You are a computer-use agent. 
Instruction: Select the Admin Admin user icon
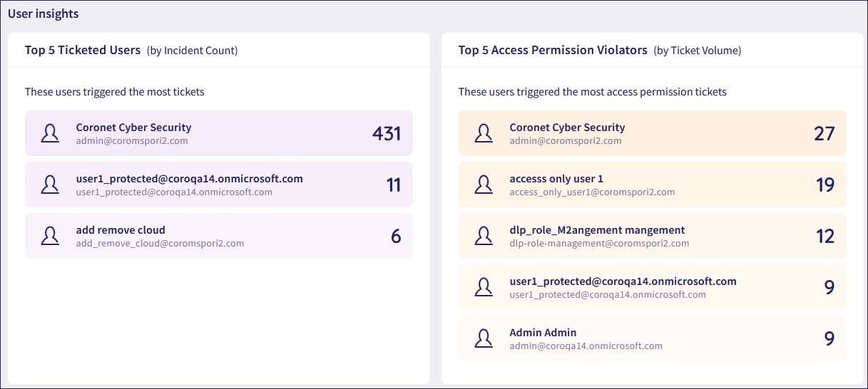click(484, 338)
